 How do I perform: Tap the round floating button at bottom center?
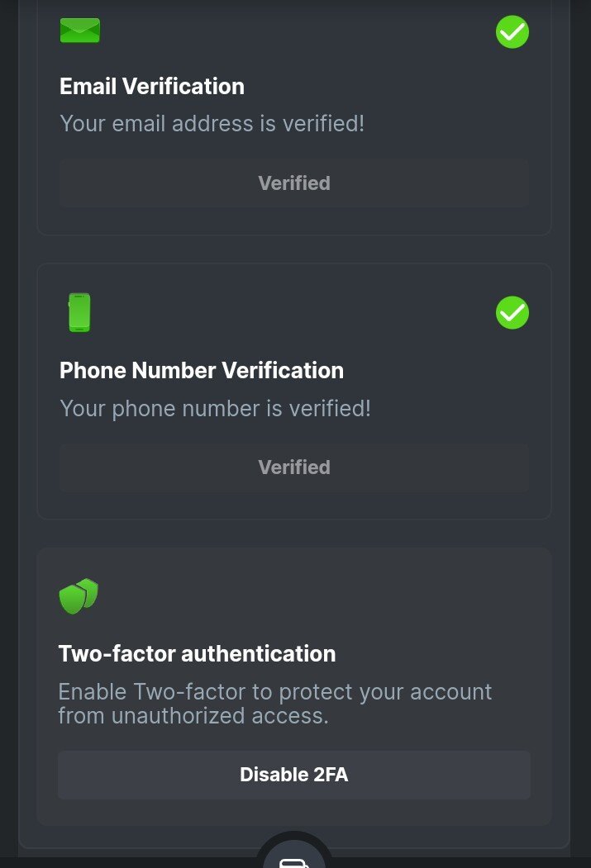pos(294,859)
